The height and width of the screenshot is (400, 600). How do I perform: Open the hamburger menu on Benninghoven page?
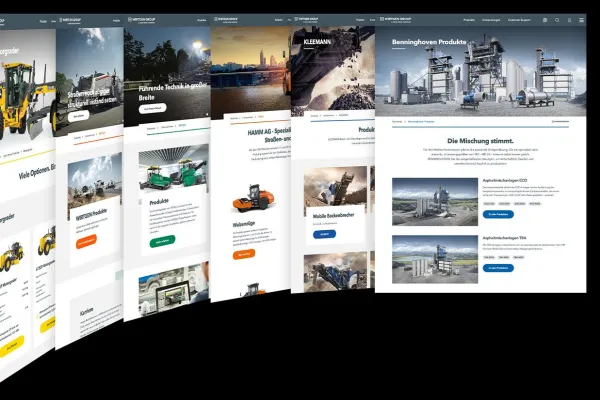(x=581, y=20)
